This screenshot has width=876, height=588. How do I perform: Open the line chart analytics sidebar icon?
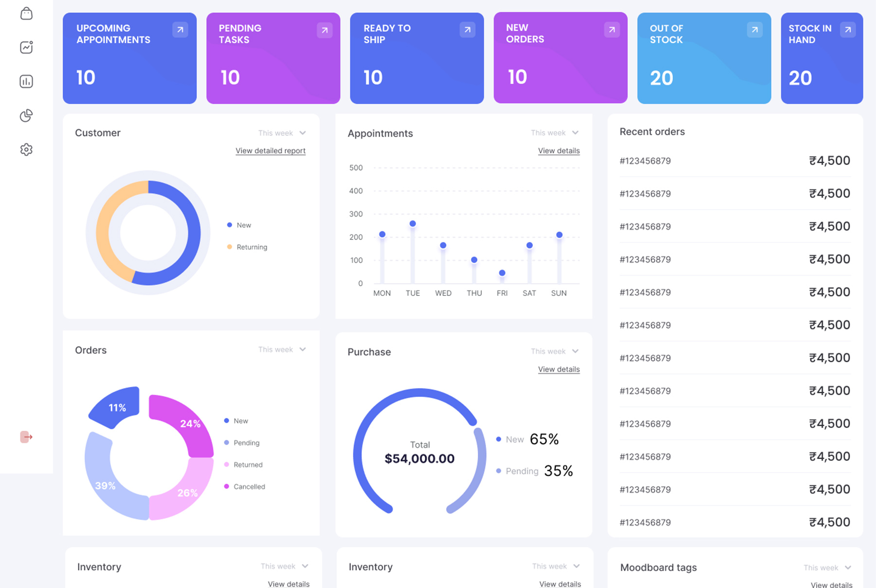26,47
